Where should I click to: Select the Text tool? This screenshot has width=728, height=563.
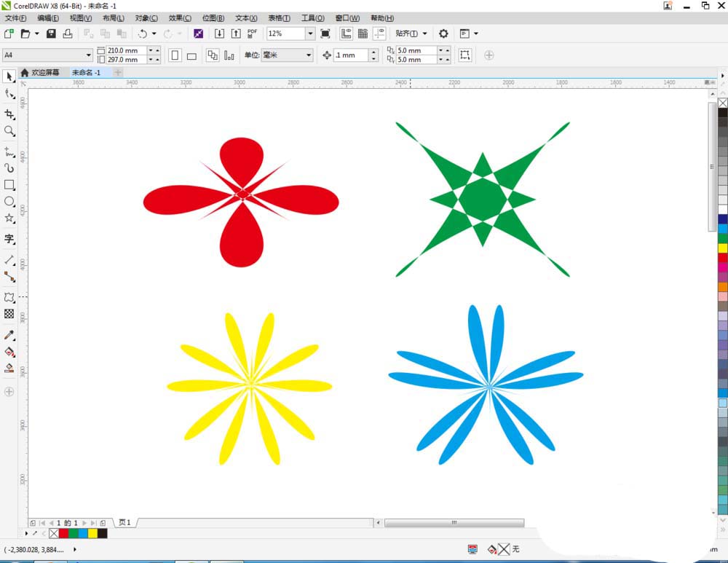pos(9,240)
